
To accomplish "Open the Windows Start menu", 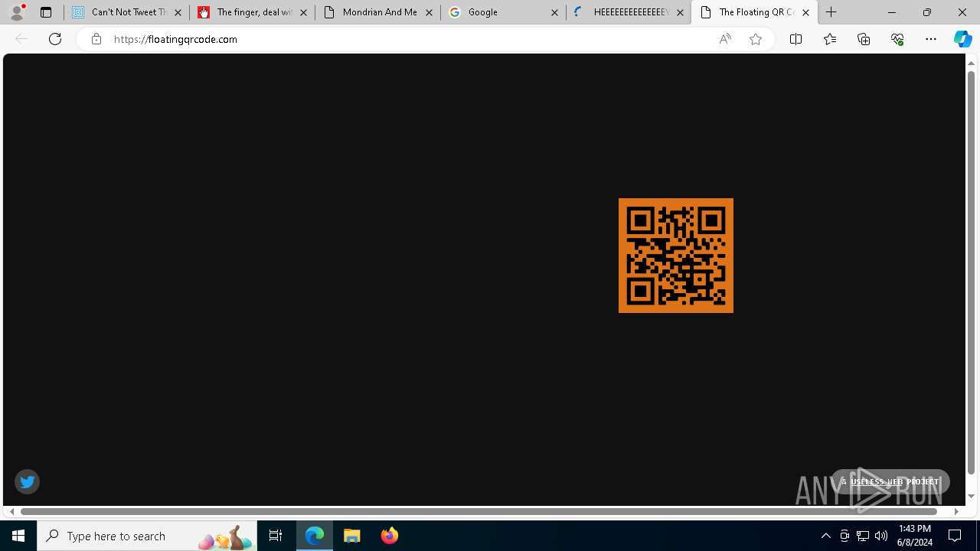I will (18, 536).
